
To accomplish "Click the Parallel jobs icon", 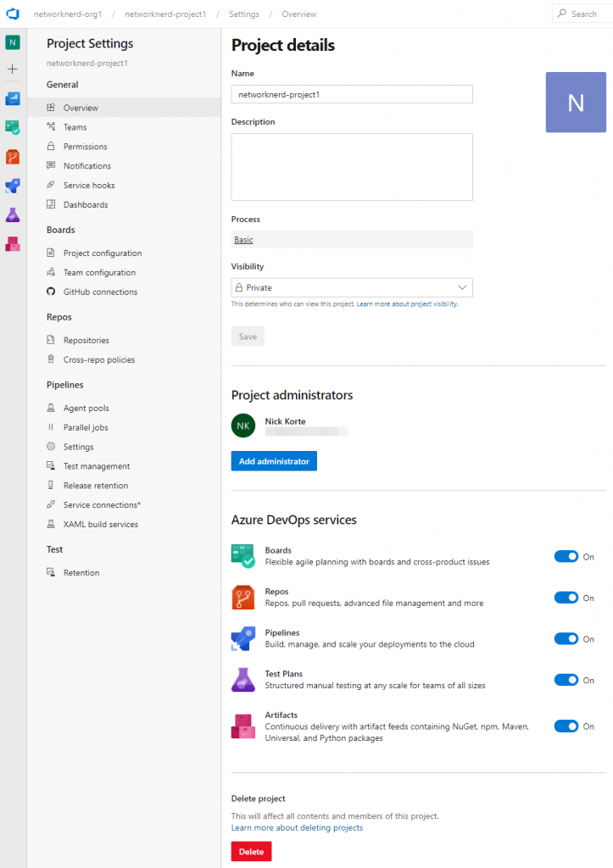I will coord(51,427).
